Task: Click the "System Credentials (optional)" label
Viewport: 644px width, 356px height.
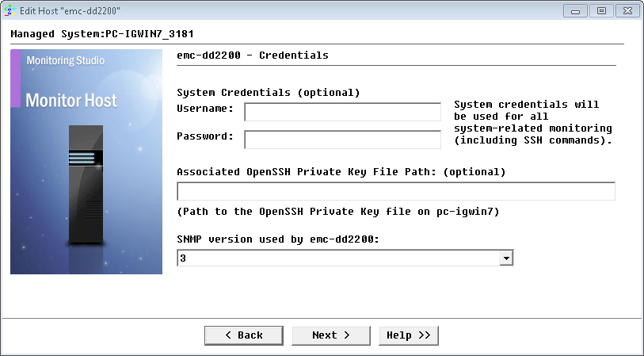Action: click(x=269, y=93)
